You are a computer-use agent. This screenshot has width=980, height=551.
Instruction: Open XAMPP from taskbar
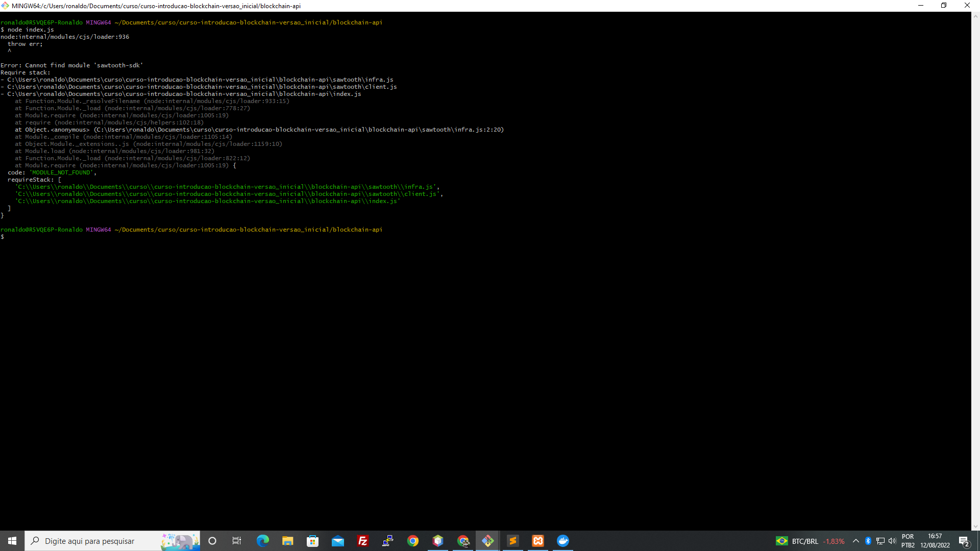(537, 541)
